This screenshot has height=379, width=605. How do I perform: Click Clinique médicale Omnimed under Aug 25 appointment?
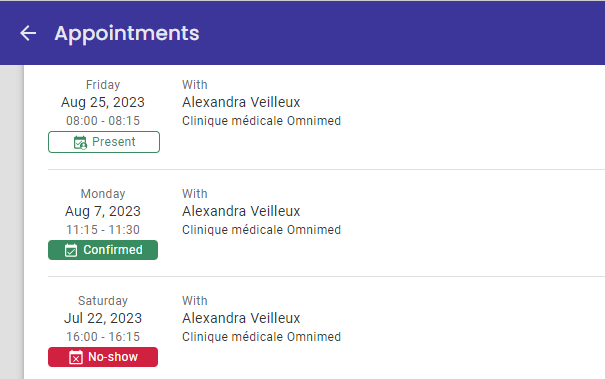click(x=262, y=121)
